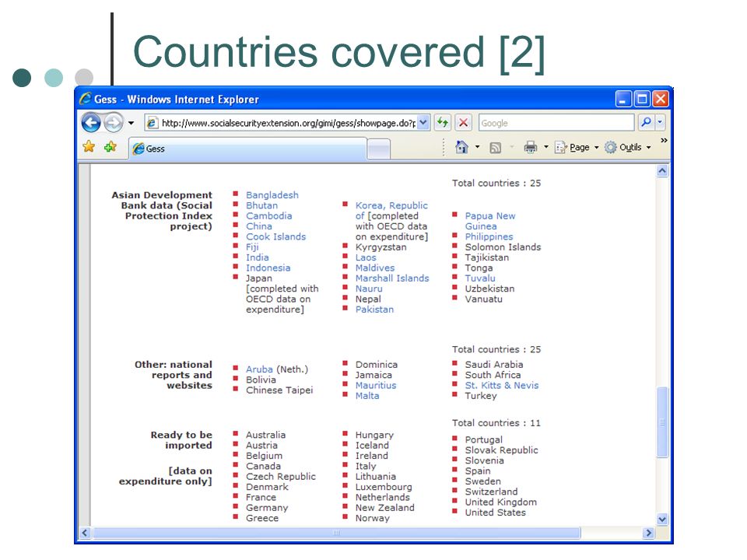The image size is (747, 560).
Task: Open the China country link
Action: 258,226
